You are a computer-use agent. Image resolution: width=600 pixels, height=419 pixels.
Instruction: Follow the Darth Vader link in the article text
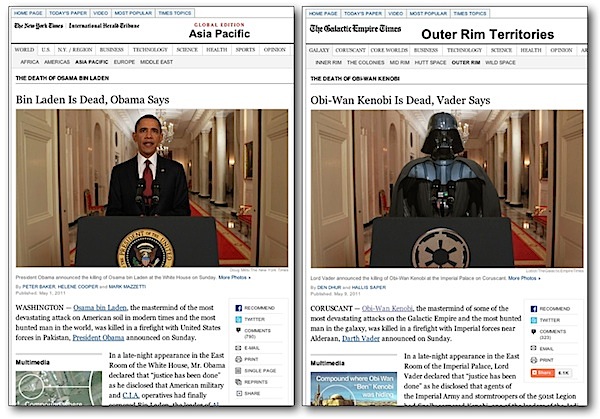coord(361,339)
